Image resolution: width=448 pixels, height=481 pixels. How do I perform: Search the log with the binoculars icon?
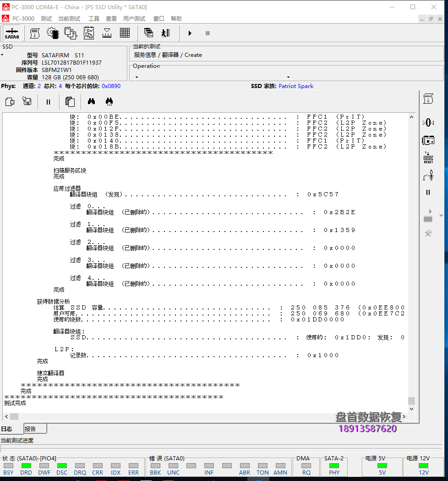(91, 101)
